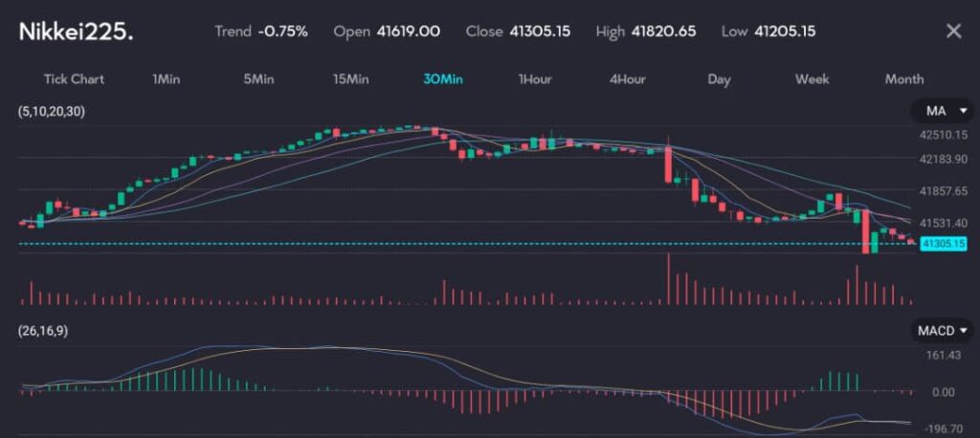Switch chart to 4Hour interval
980x438 pixels.
[627, 79]
